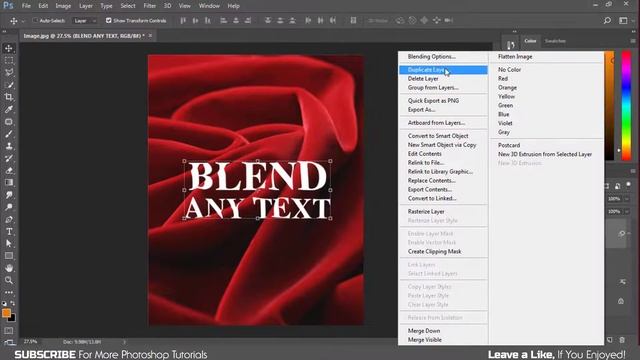Click the black background color swatch

tap(12, 318)
